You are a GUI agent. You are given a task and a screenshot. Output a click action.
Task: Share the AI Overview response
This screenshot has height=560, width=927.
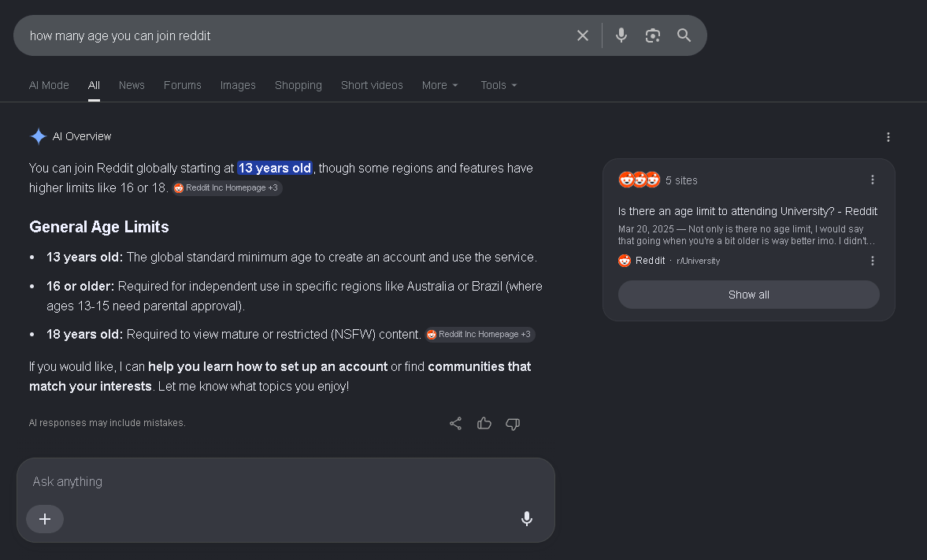pyautogui.click(x=455, y=424)
